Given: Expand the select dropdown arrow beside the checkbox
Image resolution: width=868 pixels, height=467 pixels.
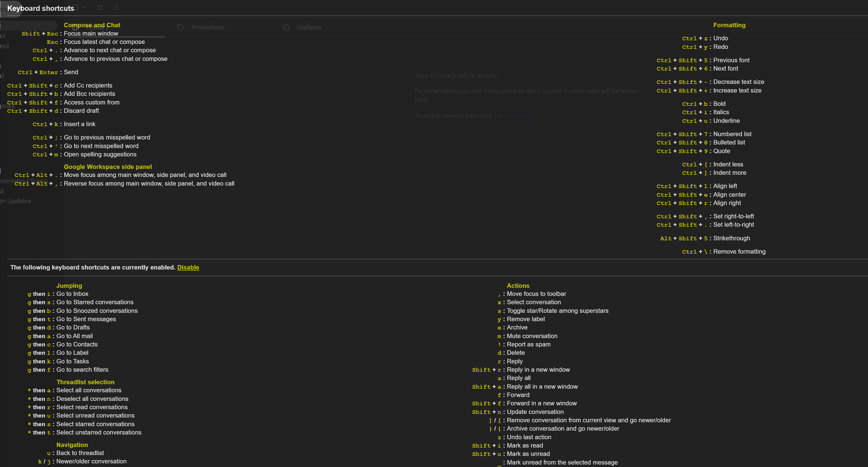Looking at the screenshot, I should coord(84,8).
